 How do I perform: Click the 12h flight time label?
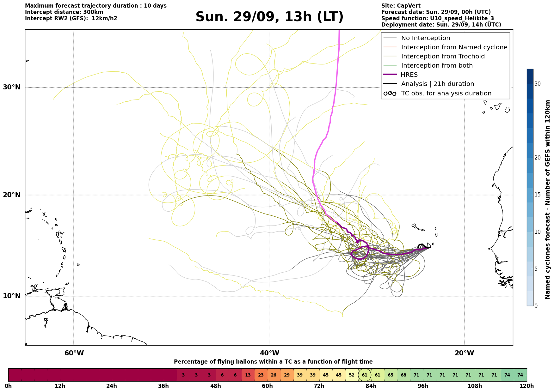60,386
